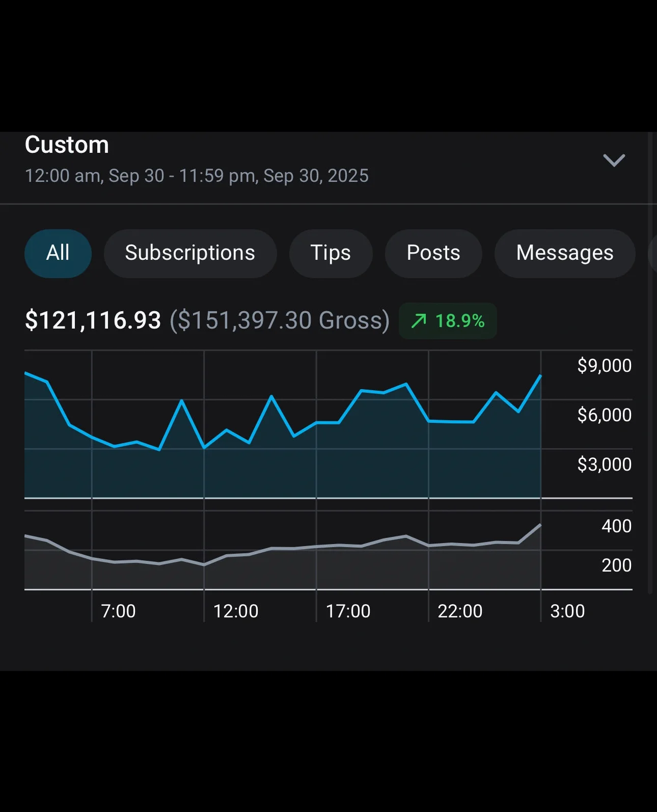Select the All filter tab
Image resolution: width=657 pixels, height=812 pixels.
tap(58, 253)
